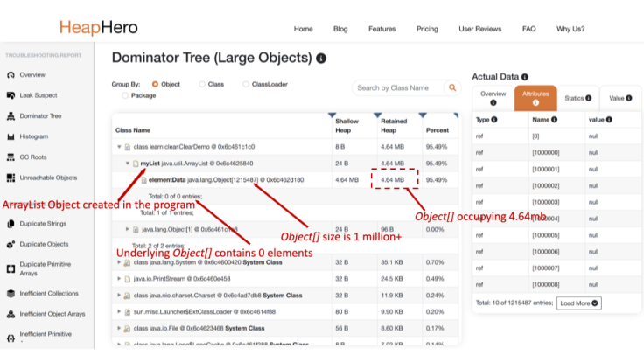644x362 pixels.
Task: Expand the java.lang.Object[1] row
Action: [128, 229]
